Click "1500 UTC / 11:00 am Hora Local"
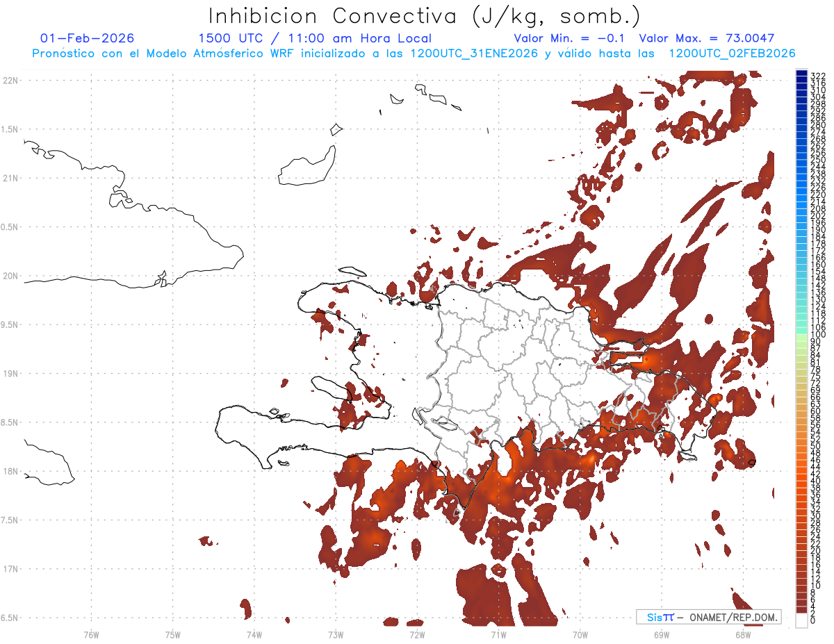Screen dimensions: 834x644 click(315, 38)
